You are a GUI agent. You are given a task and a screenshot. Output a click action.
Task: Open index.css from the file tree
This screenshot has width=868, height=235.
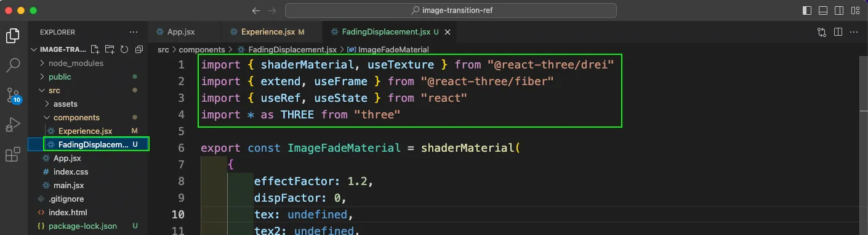[x=71, y=171]
